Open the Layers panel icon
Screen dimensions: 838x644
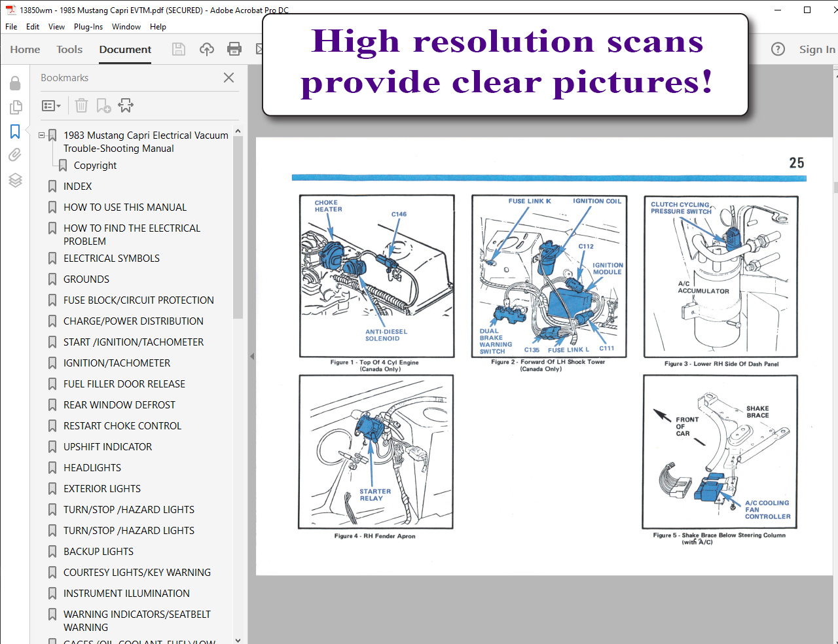[15, 180]
